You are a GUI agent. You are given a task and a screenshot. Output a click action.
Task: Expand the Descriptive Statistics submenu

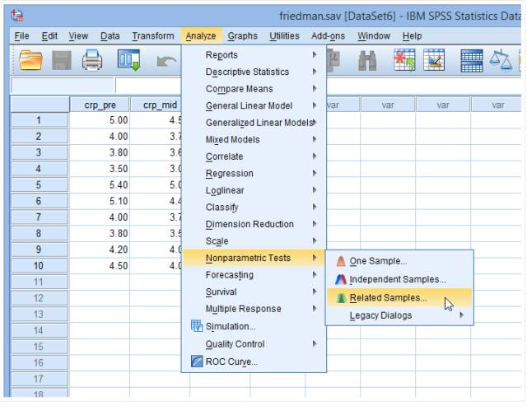[254, 72]
